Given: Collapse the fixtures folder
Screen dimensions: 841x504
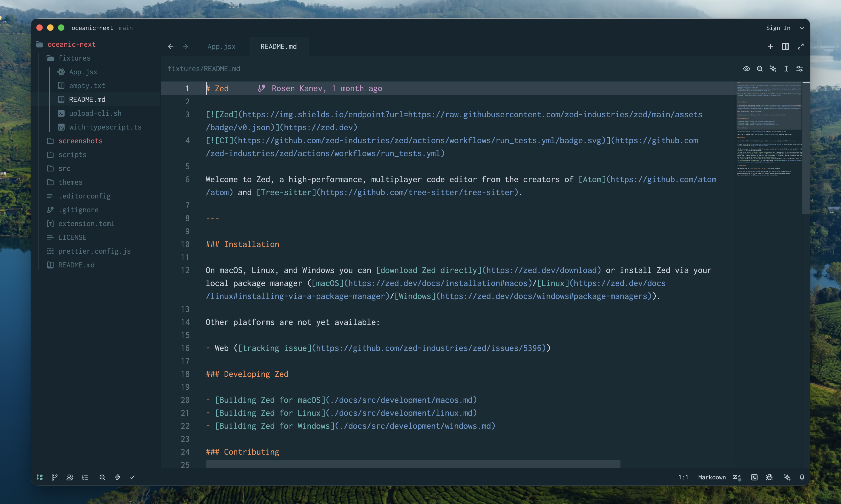Looking at the screenshot, I should 74,58.
